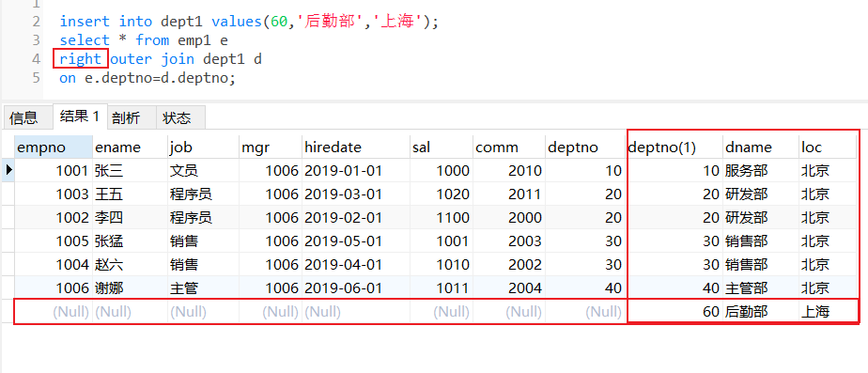Image resolution: width=868 pixels, height=373 pixels.
Task: Click the mgr column header
Action: 271,148
